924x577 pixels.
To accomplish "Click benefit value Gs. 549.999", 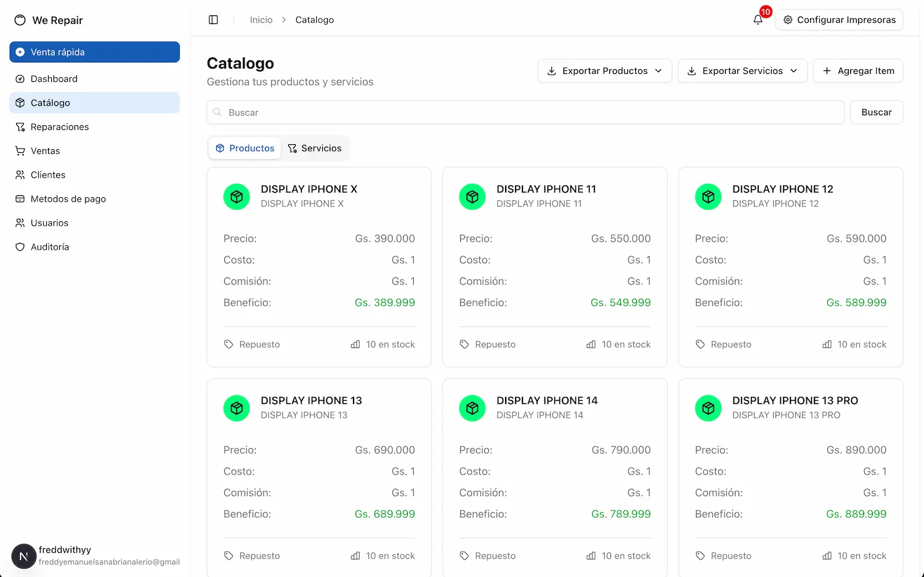I will tap(620, 303).
